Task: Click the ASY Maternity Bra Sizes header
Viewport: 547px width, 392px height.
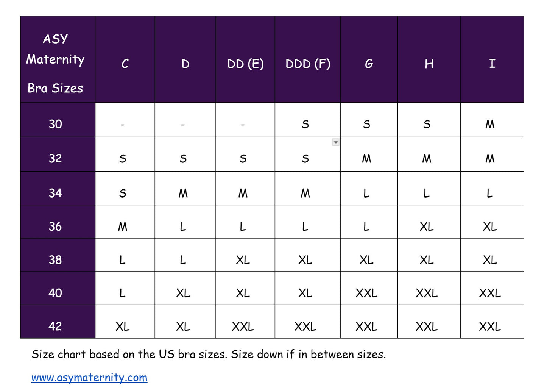Action: point(56,63)
